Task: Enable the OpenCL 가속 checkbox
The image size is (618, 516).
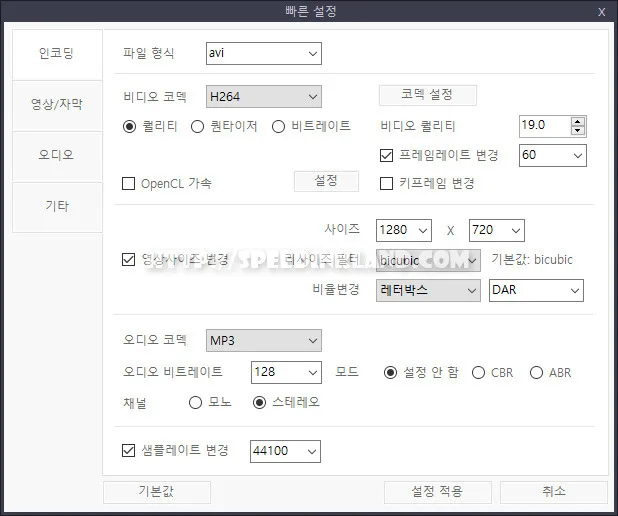Action: coord(128,183)
